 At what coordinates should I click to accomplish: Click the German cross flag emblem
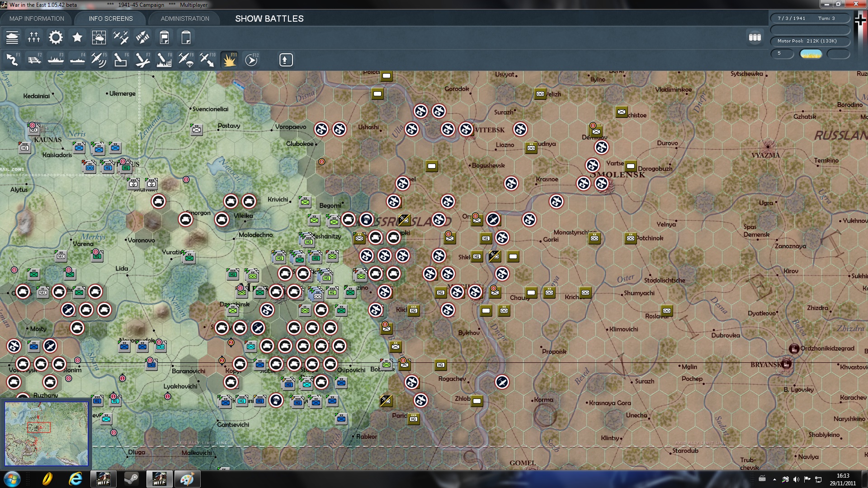[860, 20]
